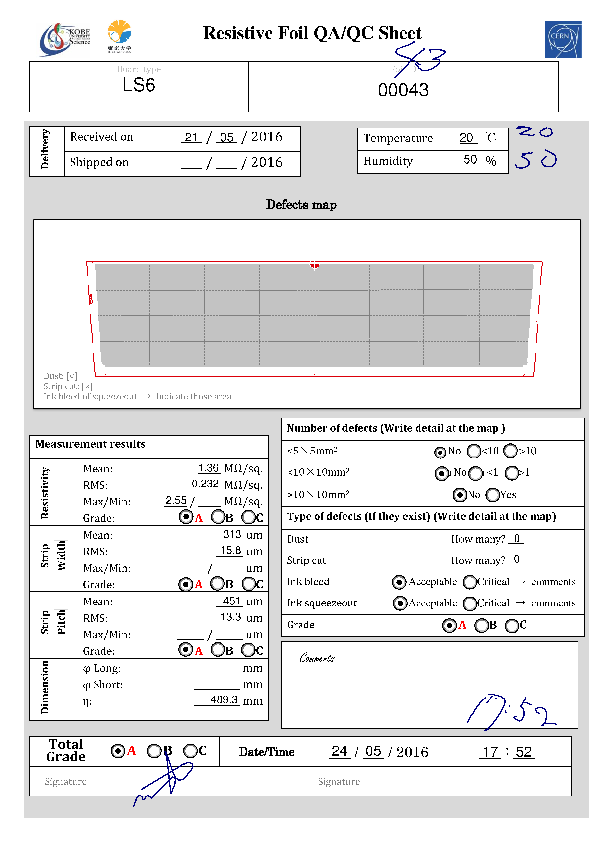Select Strip Width grade A radio button
Screen dimensions: 614x868
(x=185, y=584)
